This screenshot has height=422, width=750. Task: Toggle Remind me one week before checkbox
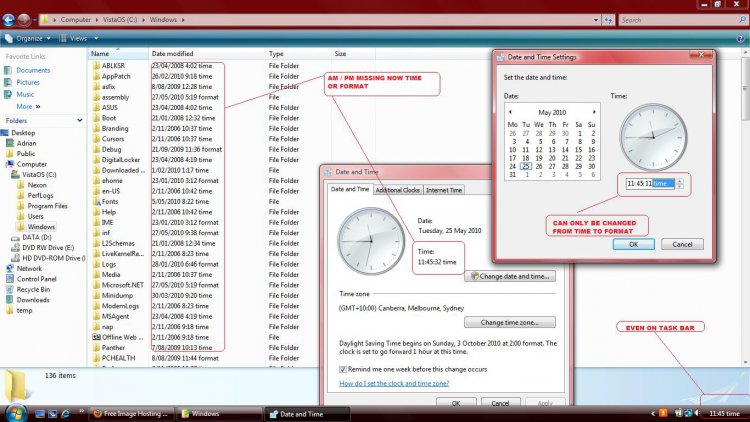coord(342,369)
